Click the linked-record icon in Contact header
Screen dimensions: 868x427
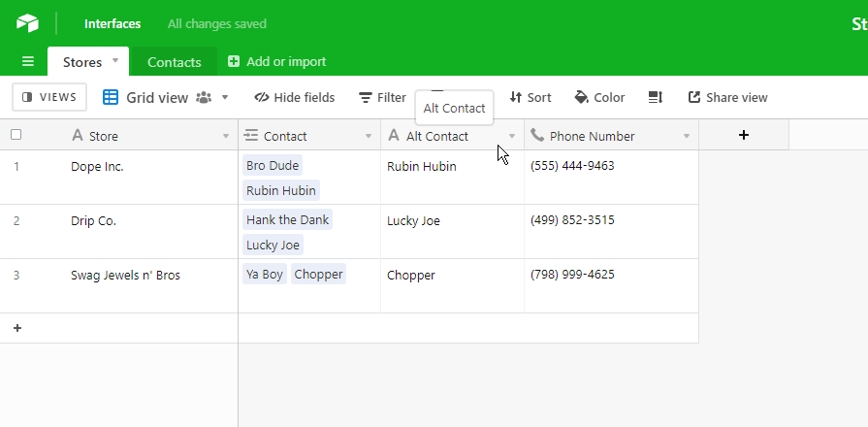pyautogui.click(x=251, y=135)
